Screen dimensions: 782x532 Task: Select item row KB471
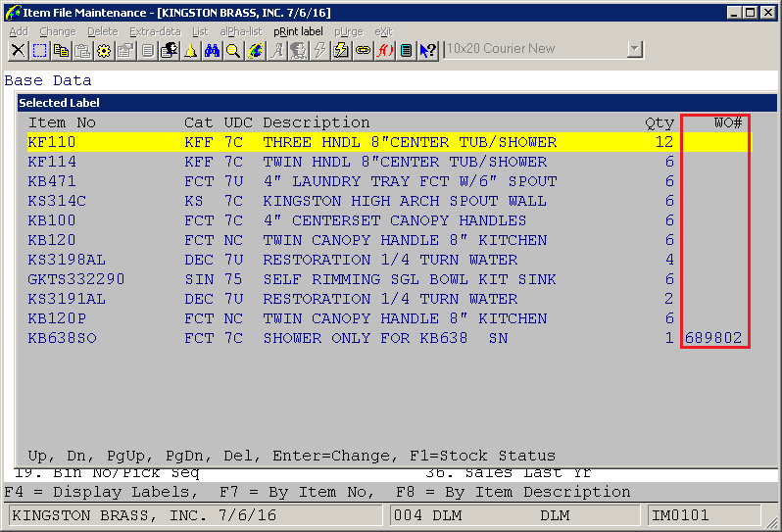coord(389,181)
